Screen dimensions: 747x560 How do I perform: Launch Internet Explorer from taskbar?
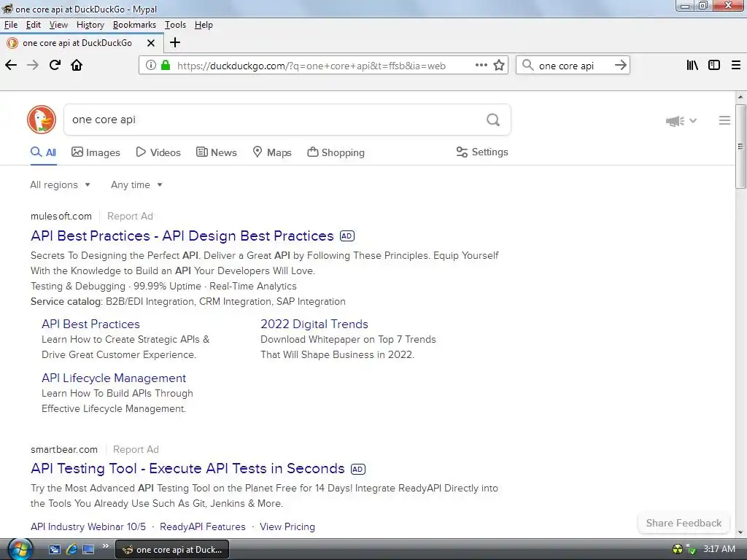pos(71,549)
